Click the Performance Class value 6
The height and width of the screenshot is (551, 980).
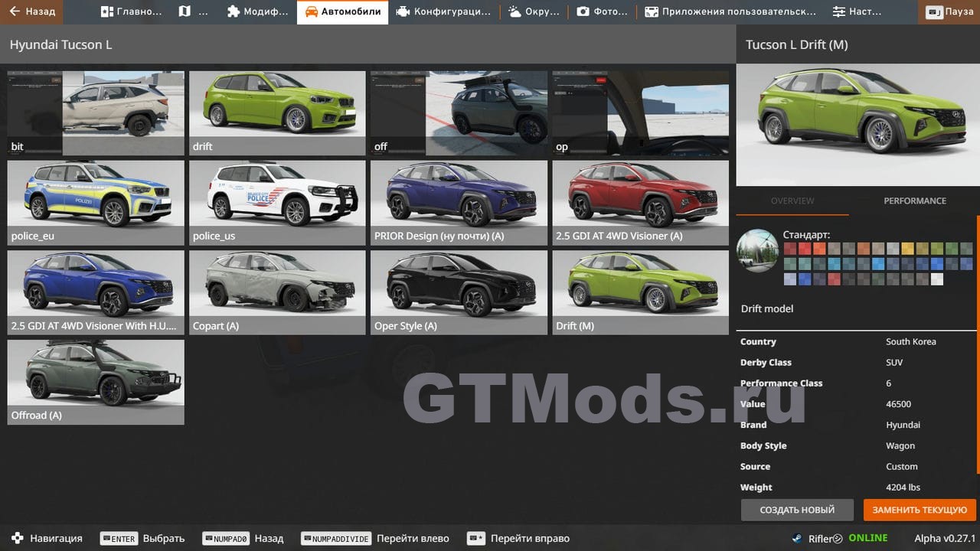[889, 383]
